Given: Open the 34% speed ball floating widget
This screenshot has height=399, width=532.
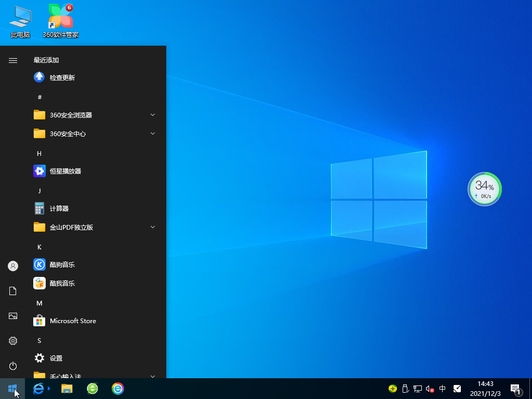Looking at the screenshot, I should [x=484, y=189].
